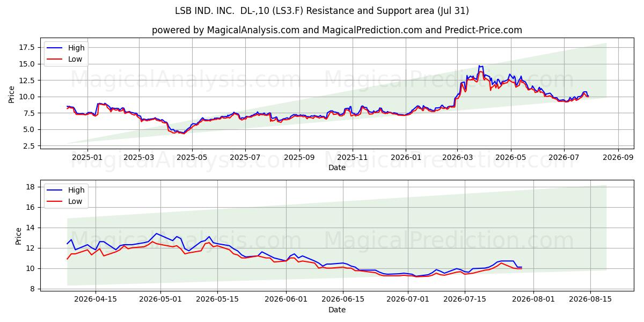Image resolution: width=644 pixels, height=322 pixels.
Task: Click the '2026-07' x-axis label in the top chart
Action: 563,158
